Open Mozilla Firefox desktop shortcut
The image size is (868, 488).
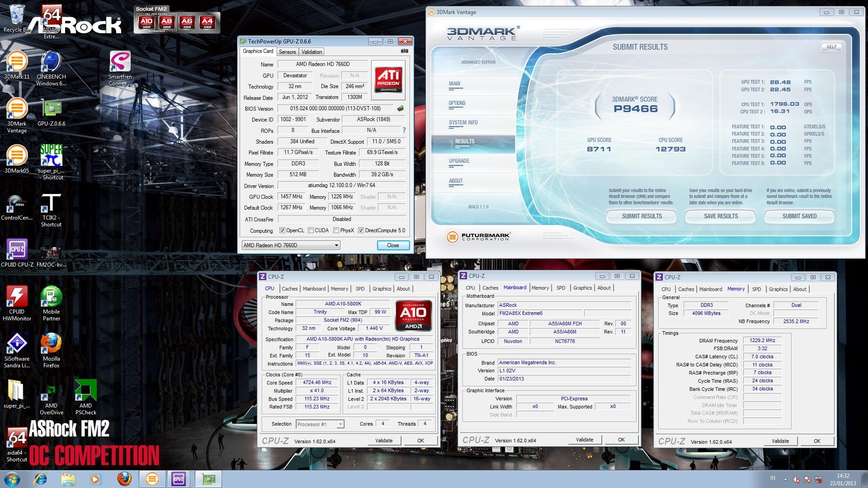[51, 351]
